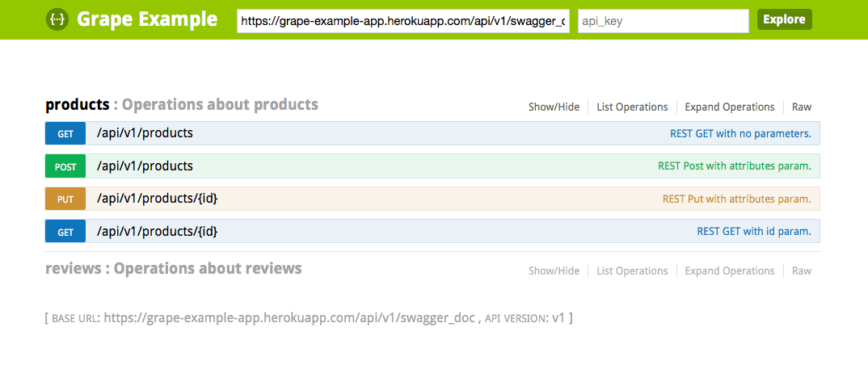Screen dimensions: 868x386
Task: Click the Swagger logo icon beside Grape Example
Action: coord(57,19)
